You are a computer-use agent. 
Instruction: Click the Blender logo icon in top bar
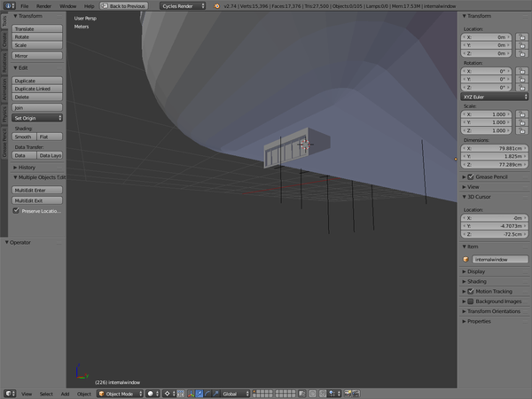216,5
